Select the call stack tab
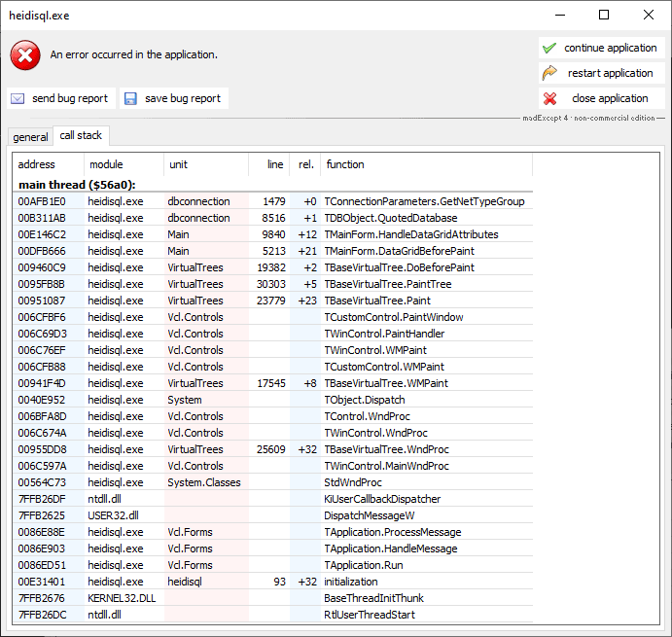672x637 pixels. pyautogui.click(x=81, y=135)
